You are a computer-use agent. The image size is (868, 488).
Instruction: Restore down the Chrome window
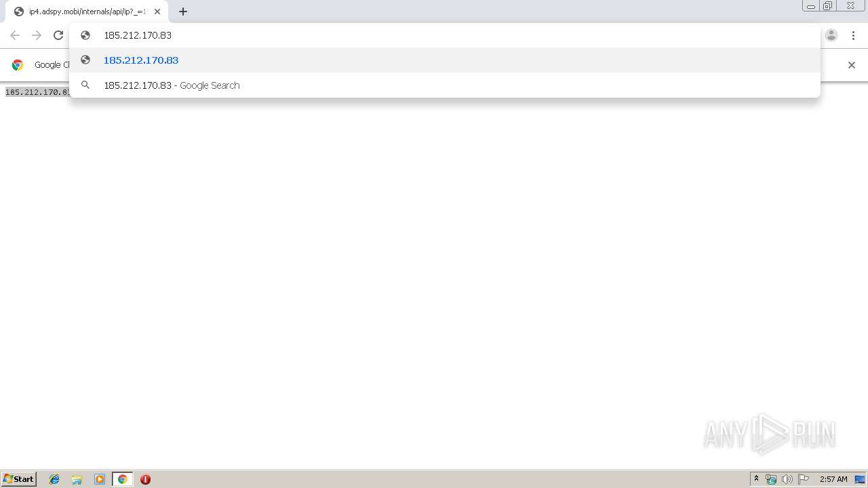pos(828,6)
